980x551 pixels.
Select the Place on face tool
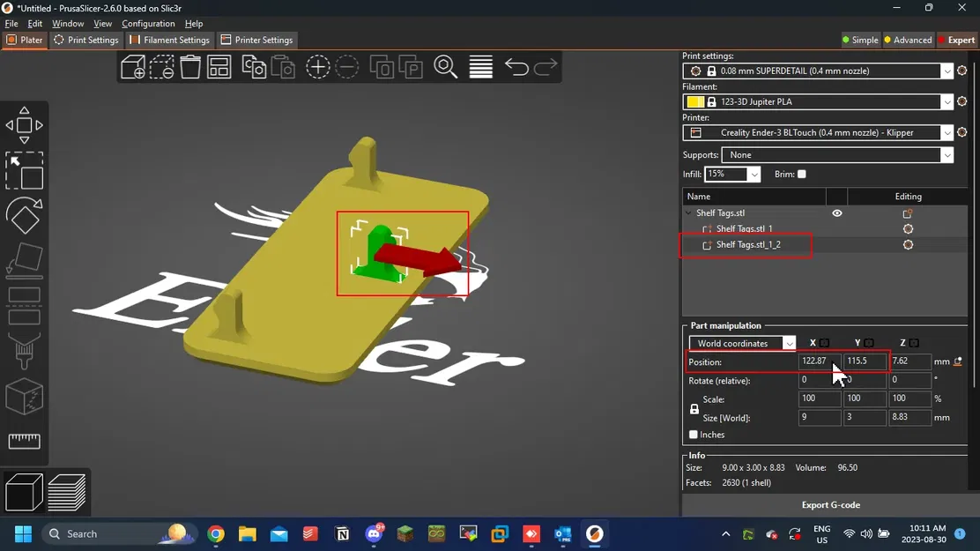pos(25,259)
